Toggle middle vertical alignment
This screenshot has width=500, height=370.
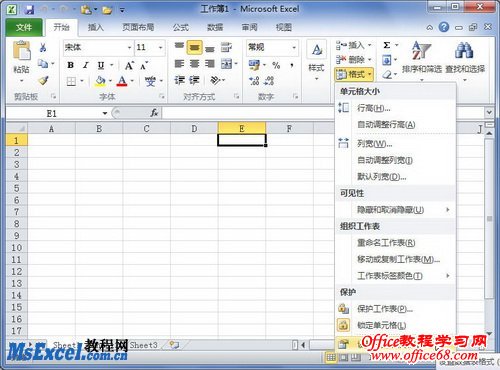tap(194, 47)
